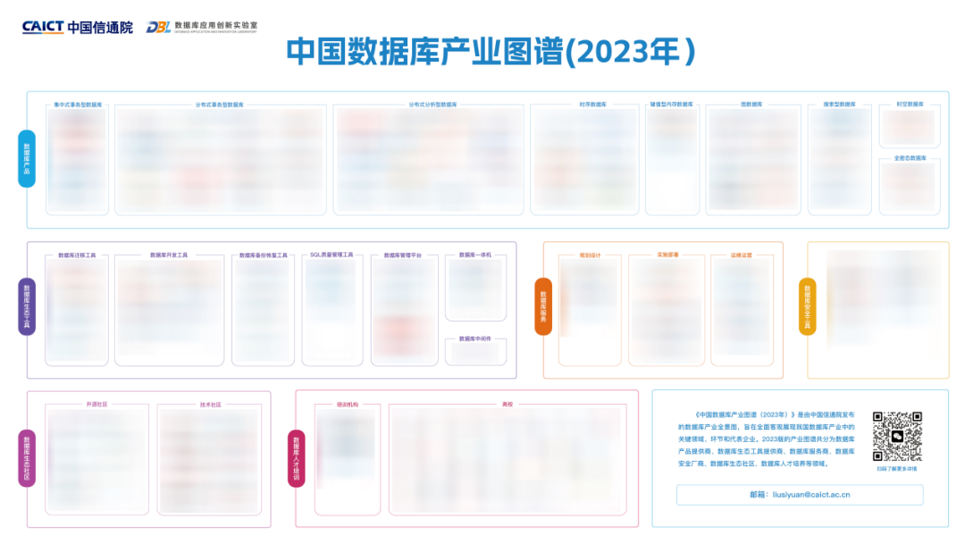Image resolution: width=965 pixels, height=560 pixels.
Task: Click the 开源社区 heading
Action: click(x=96, y=405)
